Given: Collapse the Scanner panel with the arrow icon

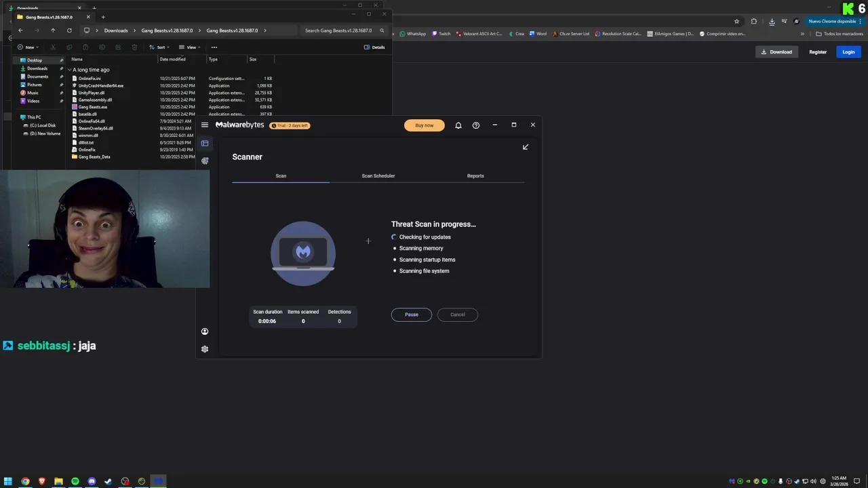Looking at the screenshot, I should pyautogui.click(x=526, y=146).
